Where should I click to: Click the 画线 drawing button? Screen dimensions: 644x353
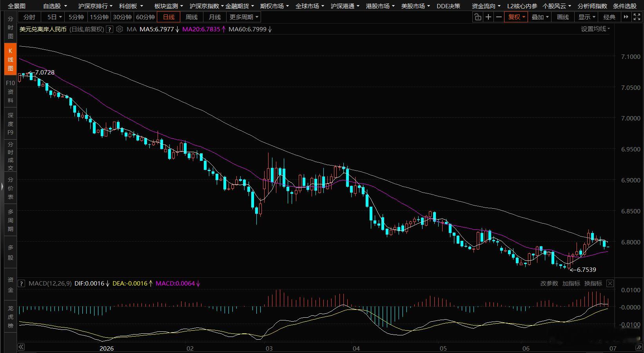pos(563,17)
